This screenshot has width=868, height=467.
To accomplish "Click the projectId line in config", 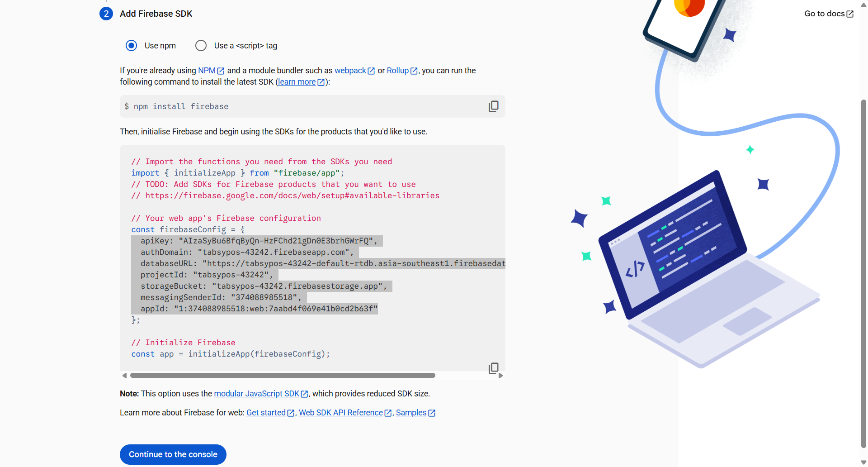I will (x=207, y=275).
